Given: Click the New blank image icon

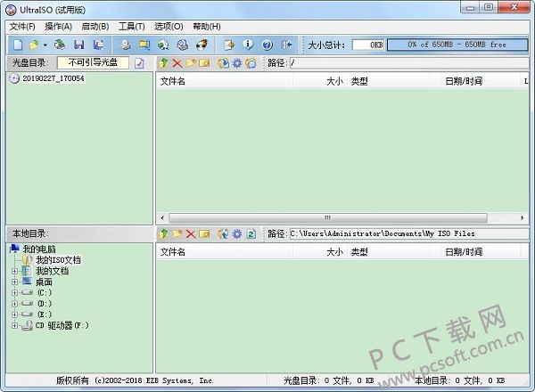Looking at the screenshot, I should click(x=18, y=45).
